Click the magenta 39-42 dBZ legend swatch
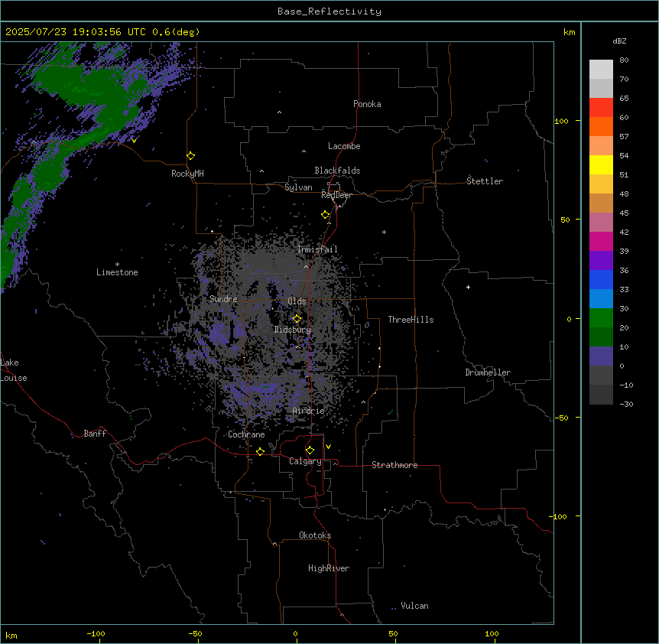Viewport: 659px width, 644px height. tap(601, 241)
